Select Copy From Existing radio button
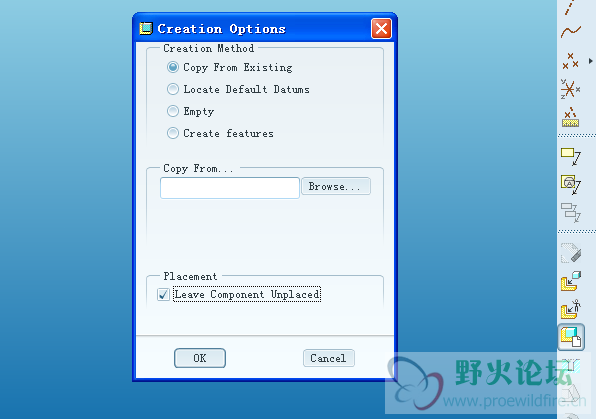 [173, 67]
